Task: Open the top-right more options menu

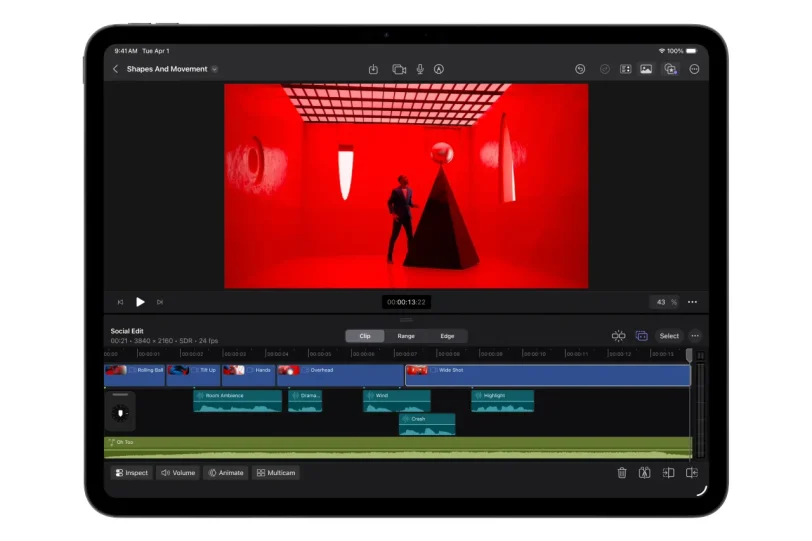Action: 694,69
